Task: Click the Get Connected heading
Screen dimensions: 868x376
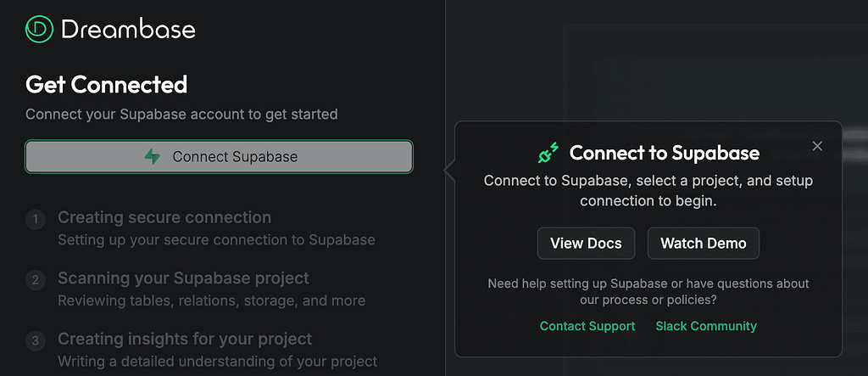Action: [x=106, y=85]
